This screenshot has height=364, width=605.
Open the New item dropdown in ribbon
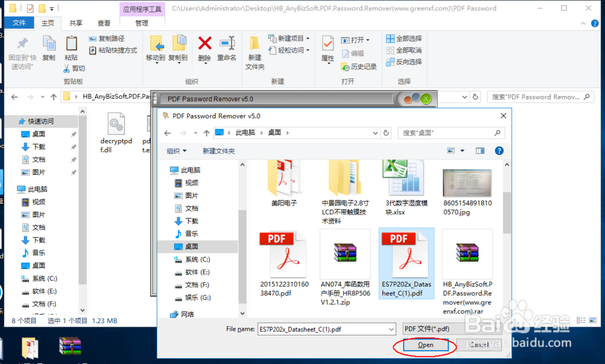289,39
